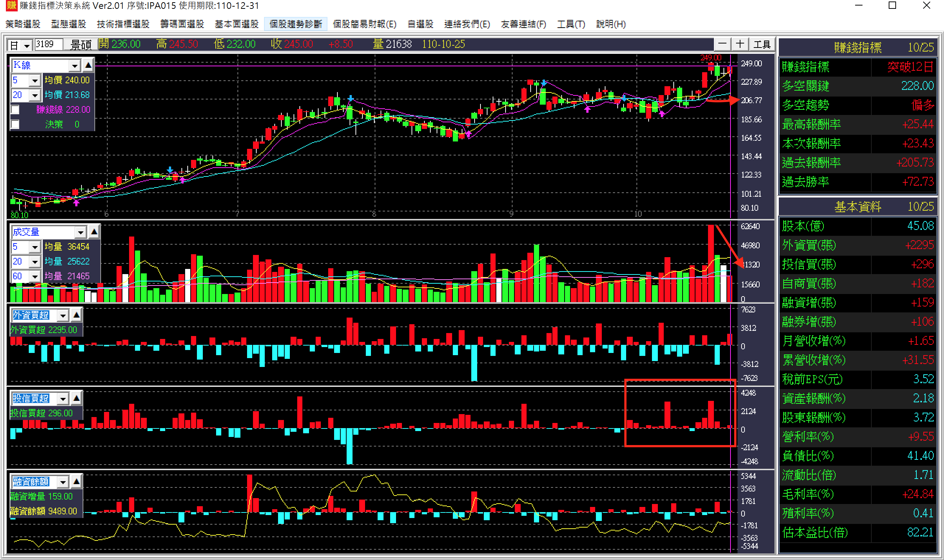Enable the 賺錢線 checkbox

point(15,110)
